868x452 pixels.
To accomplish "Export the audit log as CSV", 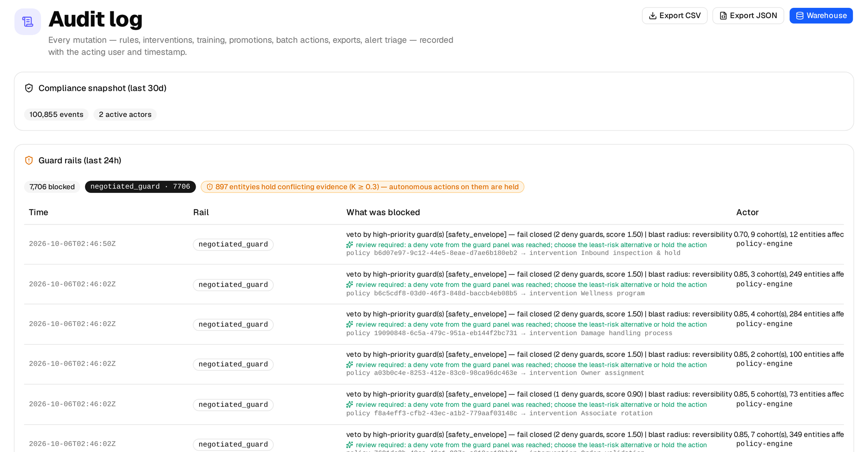I will click(x=674, y=16).
